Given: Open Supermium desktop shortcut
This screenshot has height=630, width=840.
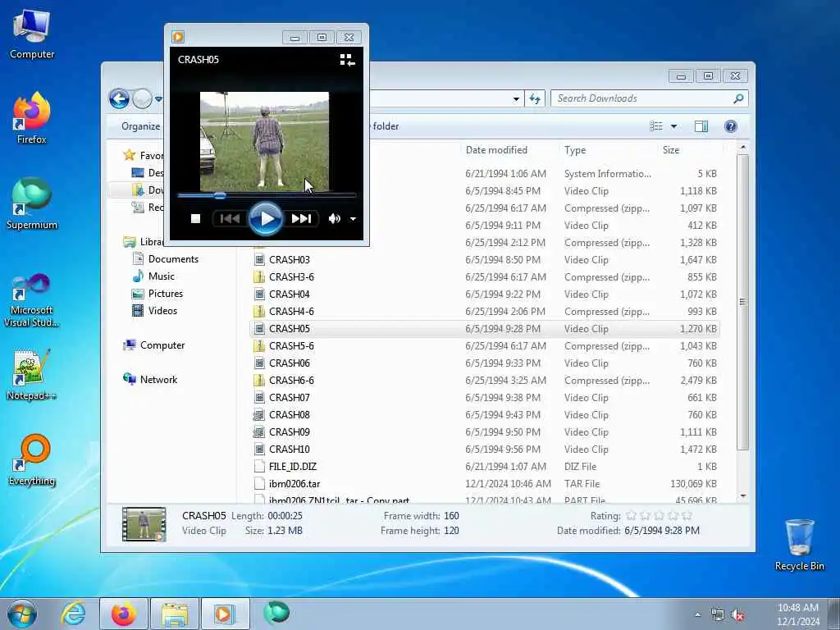Looking at the screenshot, I should coord(32,203).
